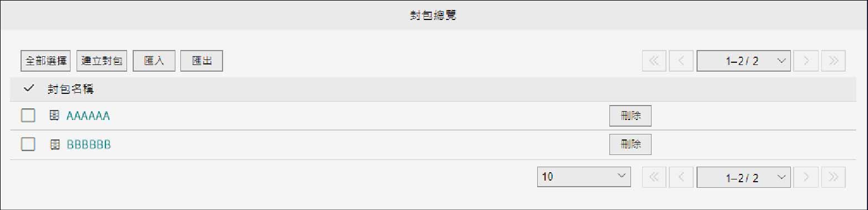
Task: Click the 全部選擇 button
Action: (x=46, y=61)
